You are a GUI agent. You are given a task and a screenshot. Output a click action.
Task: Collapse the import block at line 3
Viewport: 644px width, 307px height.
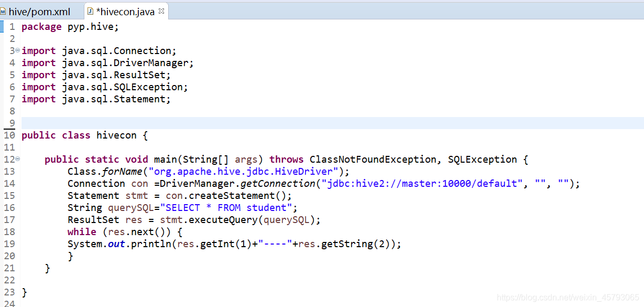[x=17, y=50]
